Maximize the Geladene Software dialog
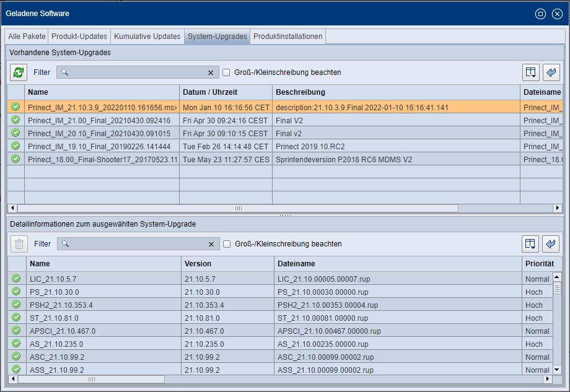The height and width of the screenshot is (392, 570). click(x=540, y=14)
